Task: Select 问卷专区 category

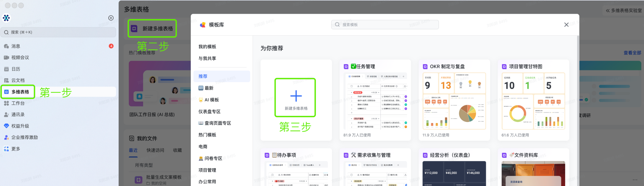Action: [x=222, y=158]
